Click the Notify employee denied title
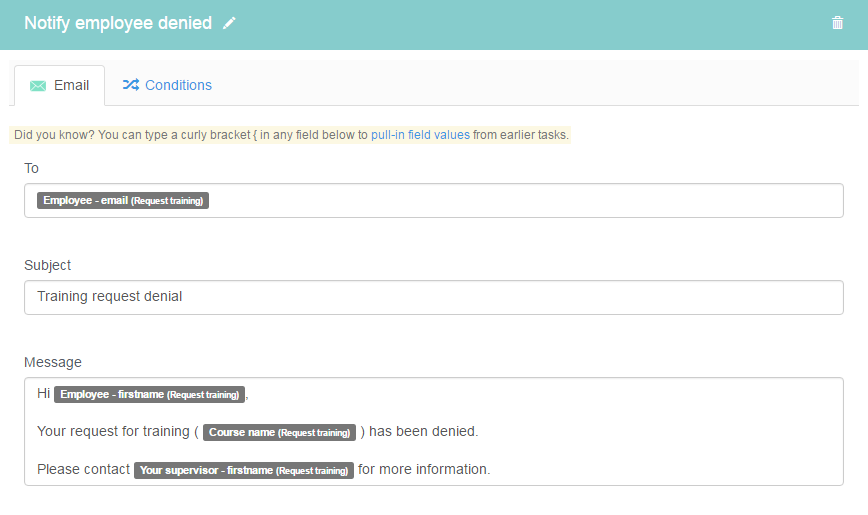The image size is (868, 515). tap(118, 23)
